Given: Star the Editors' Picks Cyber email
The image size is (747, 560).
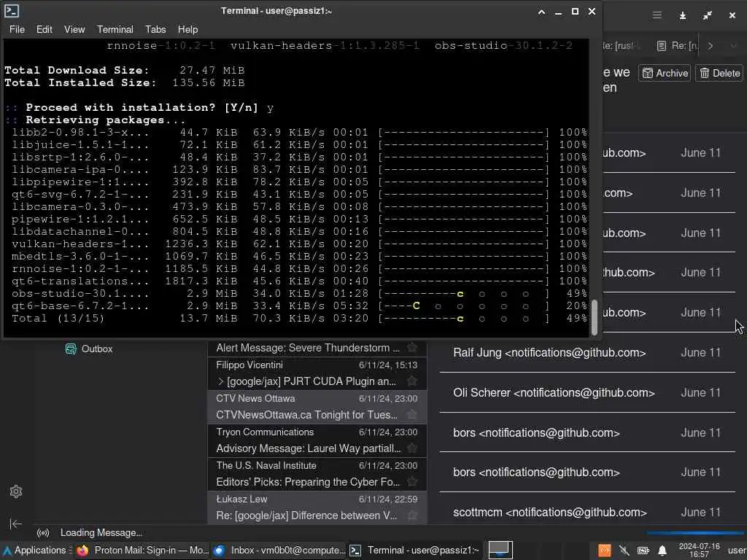Looking at the screenshot, I should tap(412, 482).
